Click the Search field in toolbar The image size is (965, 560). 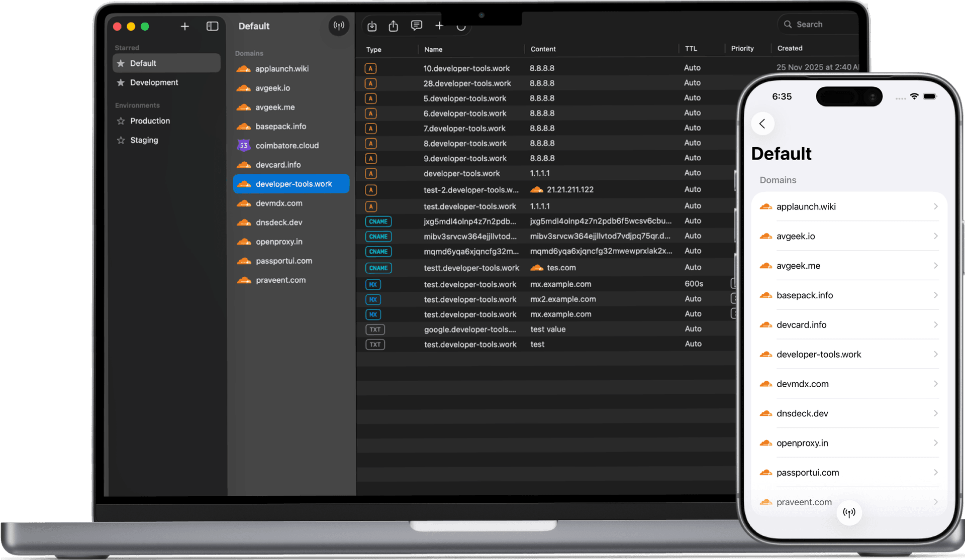coord(817,24)
